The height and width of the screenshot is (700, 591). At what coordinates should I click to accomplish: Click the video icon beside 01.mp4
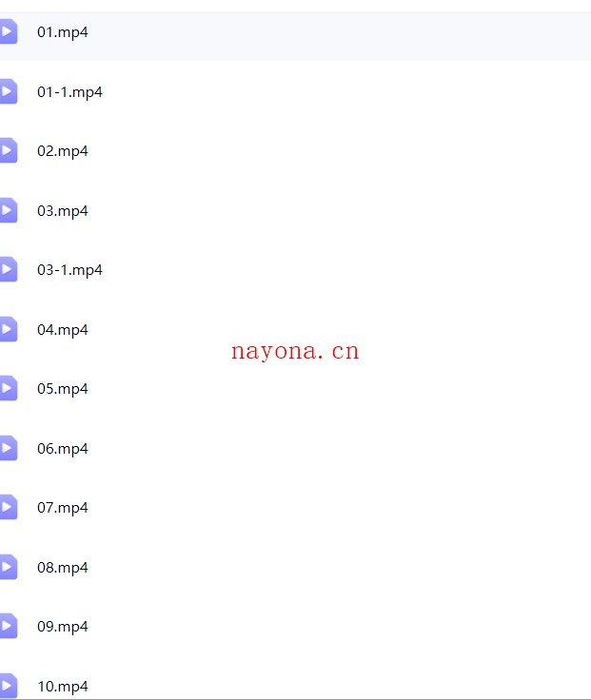coord(9,31)
